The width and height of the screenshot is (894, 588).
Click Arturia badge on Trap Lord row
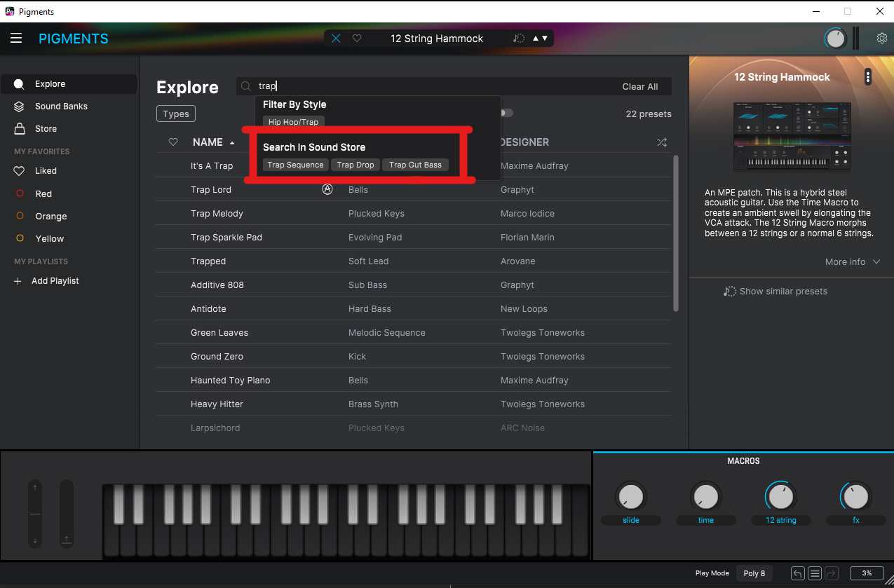(327, 189)
